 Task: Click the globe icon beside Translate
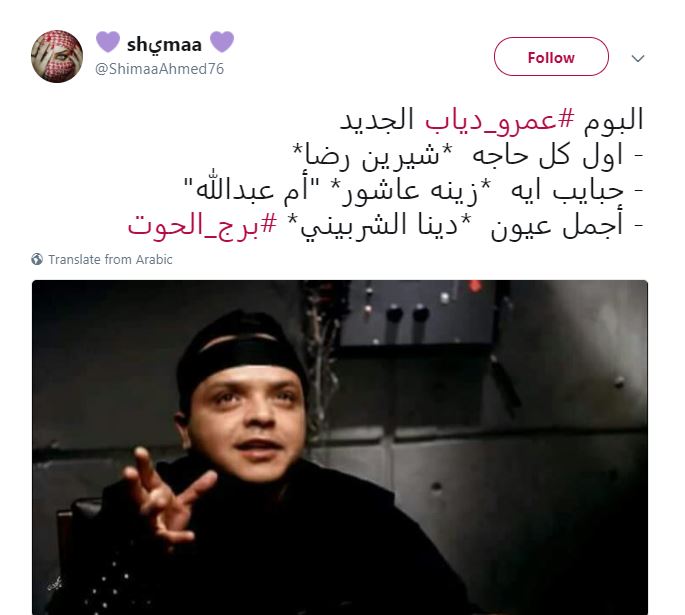click(37, 259)
